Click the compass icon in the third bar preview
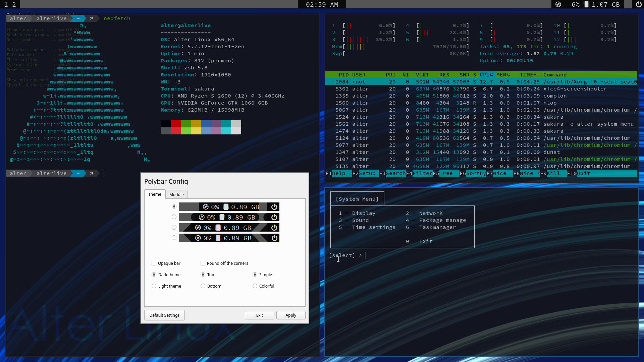644x362 pixels. tap(198, 227)
